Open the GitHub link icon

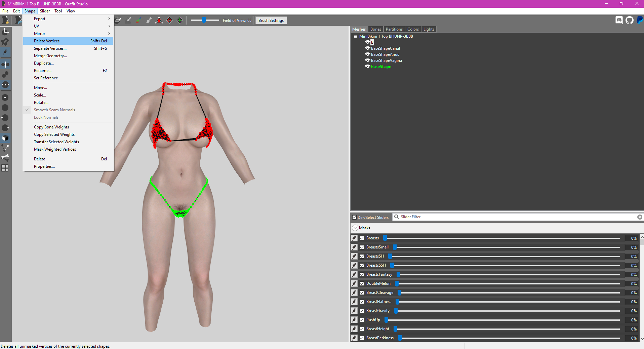point(630,20)
